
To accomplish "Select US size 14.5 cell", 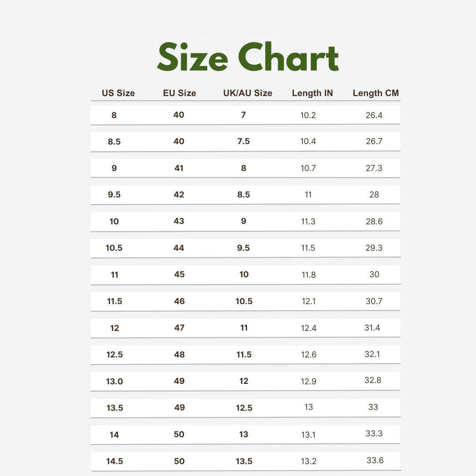I will pos(114,461).
